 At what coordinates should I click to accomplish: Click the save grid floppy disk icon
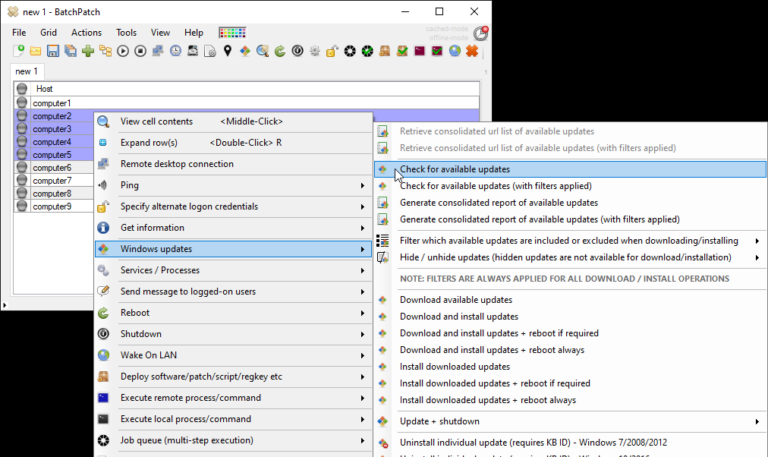pos(54,51)
